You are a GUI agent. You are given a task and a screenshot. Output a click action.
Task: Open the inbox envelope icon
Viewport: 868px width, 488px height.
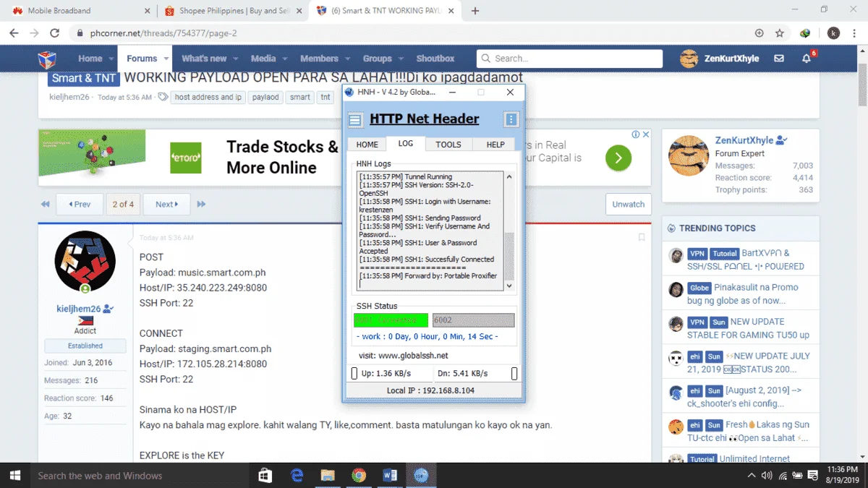(779, 59)
